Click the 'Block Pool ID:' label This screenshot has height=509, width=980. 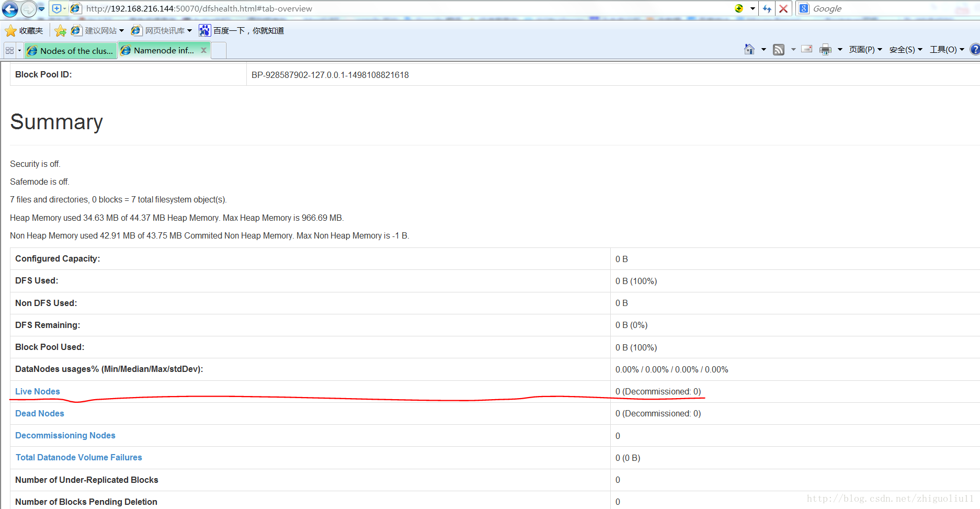(43, 74)
